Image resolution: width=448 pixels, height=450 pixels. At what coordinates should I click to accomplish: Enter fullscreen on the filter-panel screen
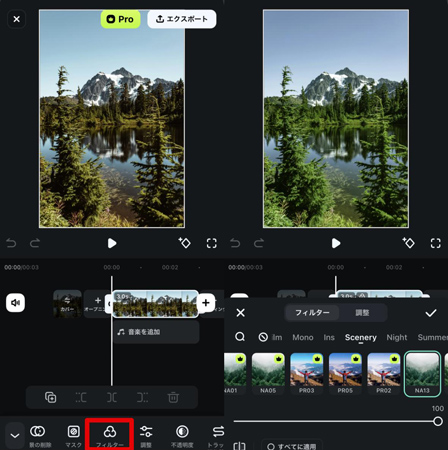[435, 243]
